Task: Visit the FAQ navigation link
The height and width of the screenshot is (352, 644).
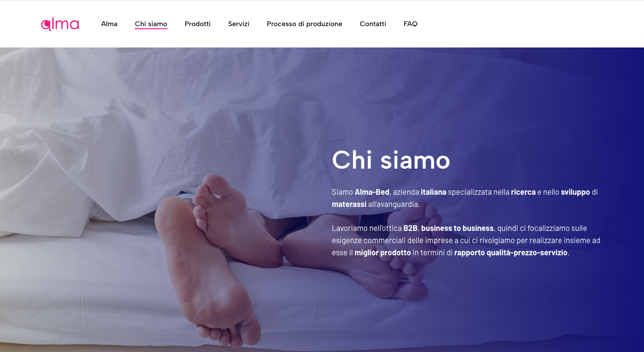Action: pos(410,24)
